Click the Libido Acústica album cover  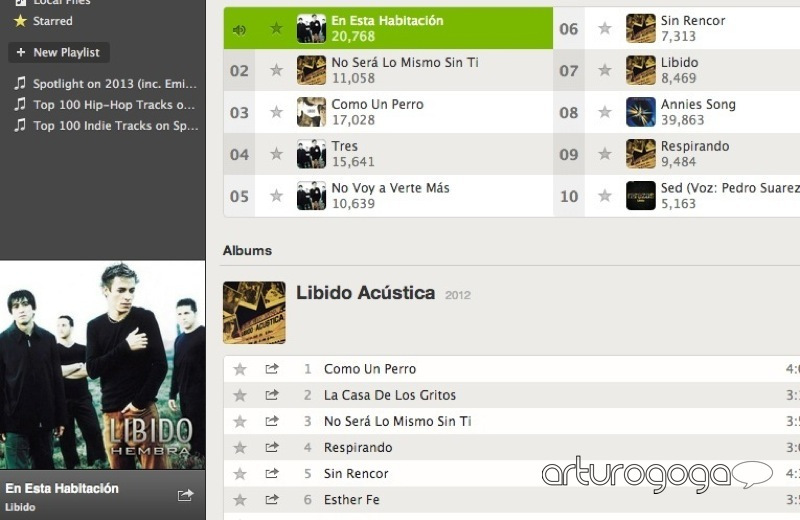tap(254, 312)
